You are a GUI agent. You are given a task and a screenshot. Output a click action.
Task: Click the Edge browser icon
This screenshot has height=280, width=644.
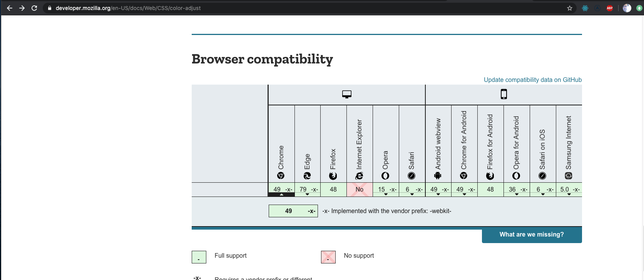click(x=307, y=176)
